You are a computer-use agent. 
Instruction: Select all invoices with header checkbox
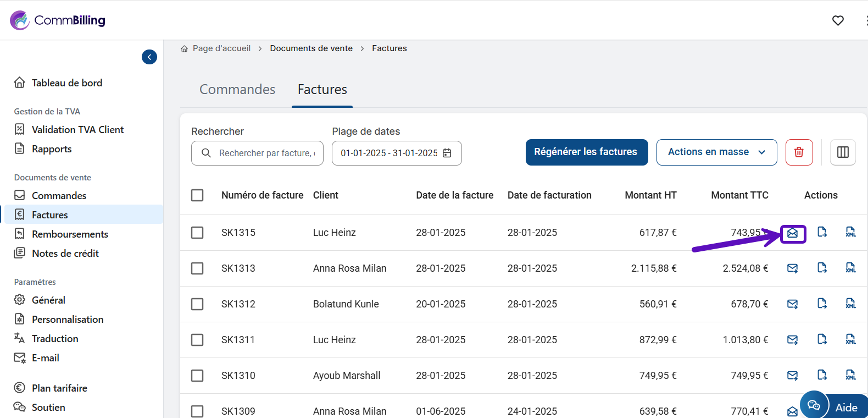pos(197,195)
